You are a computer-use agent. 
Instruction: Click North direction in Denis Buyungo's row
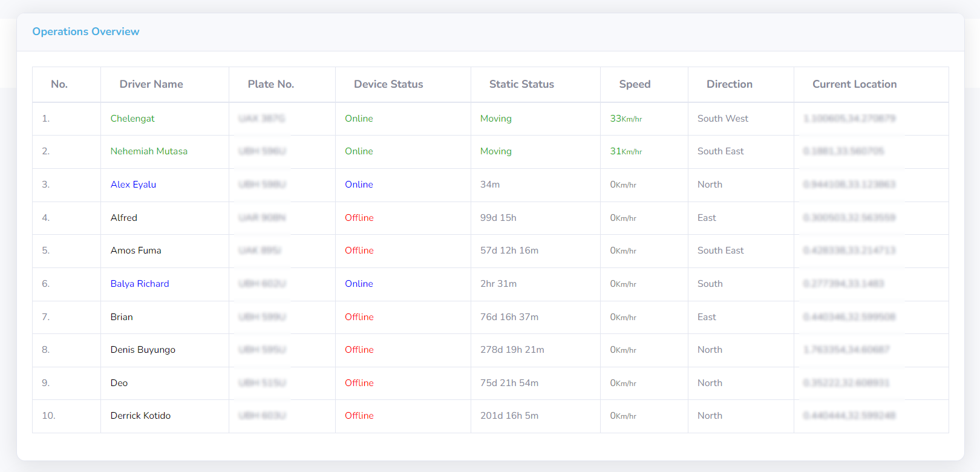point(710,350)
